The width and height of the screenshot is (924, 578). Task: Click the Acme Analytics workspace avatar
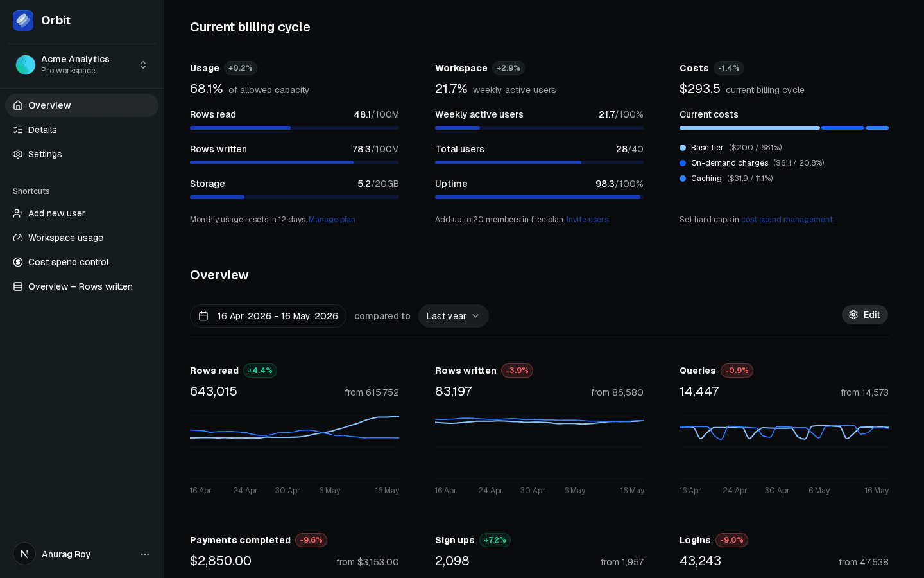click(26, 65)
